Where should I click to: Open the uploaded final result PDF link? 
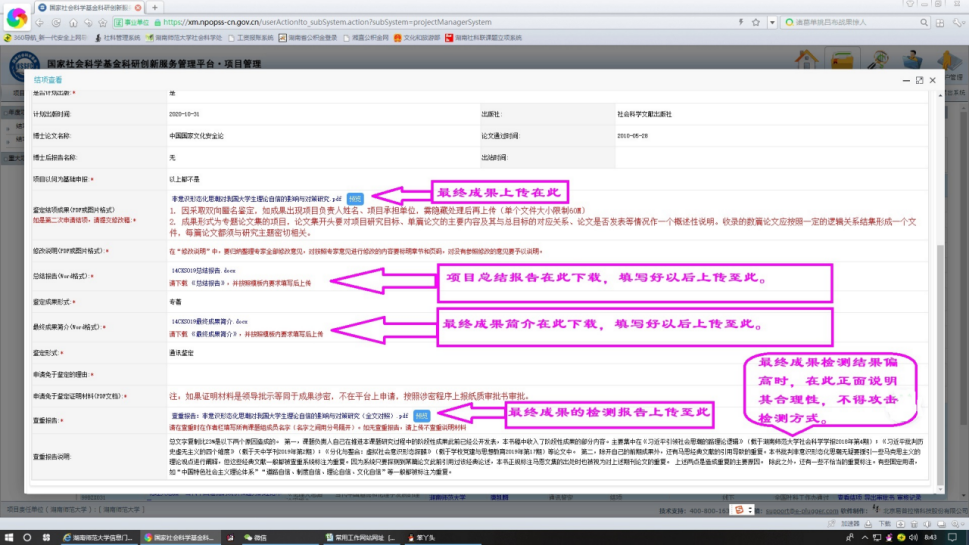[x=256, y=199]
